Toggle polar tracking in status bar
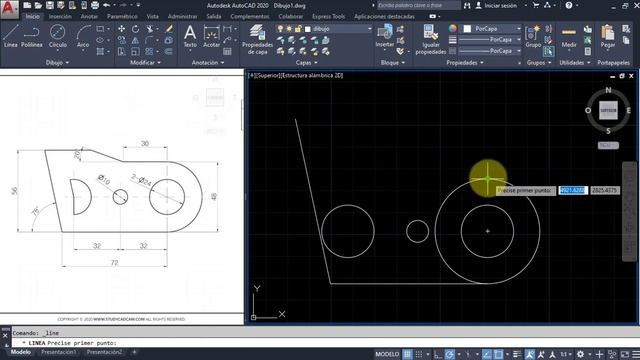 click(449, 354)
